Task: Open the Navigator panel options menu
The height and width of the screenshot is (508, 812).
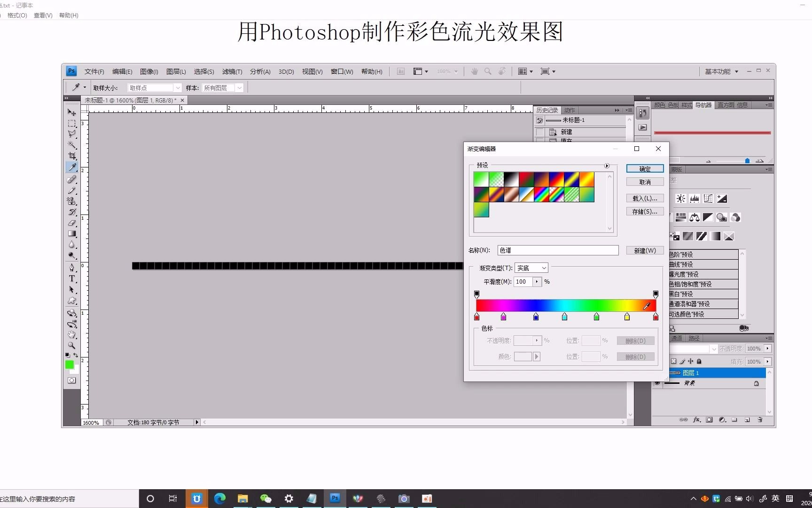Action: tap(769, 105)
